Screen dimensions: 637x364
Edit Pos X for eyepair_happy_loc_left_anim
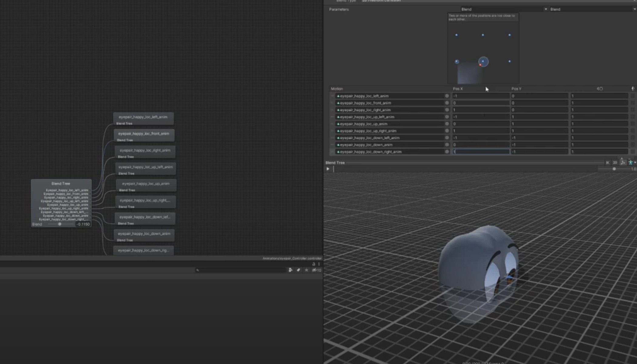coord(481,96)
